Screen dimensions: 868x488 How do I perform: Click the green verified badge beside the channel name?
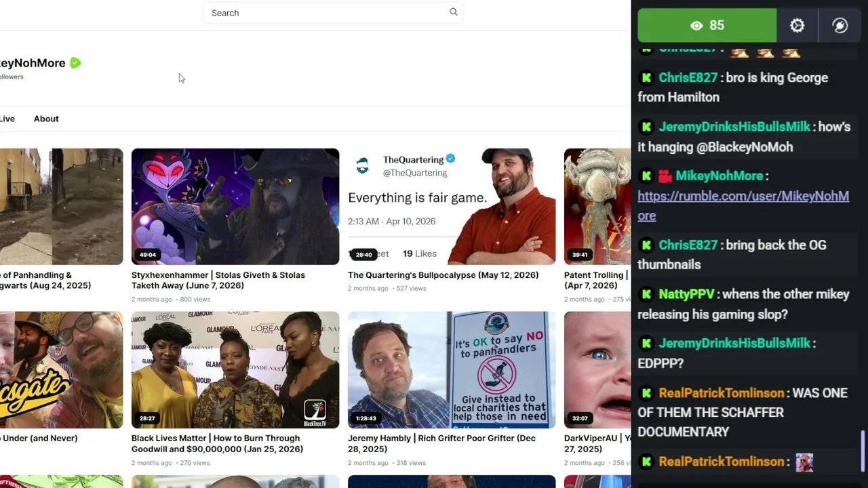75,63
